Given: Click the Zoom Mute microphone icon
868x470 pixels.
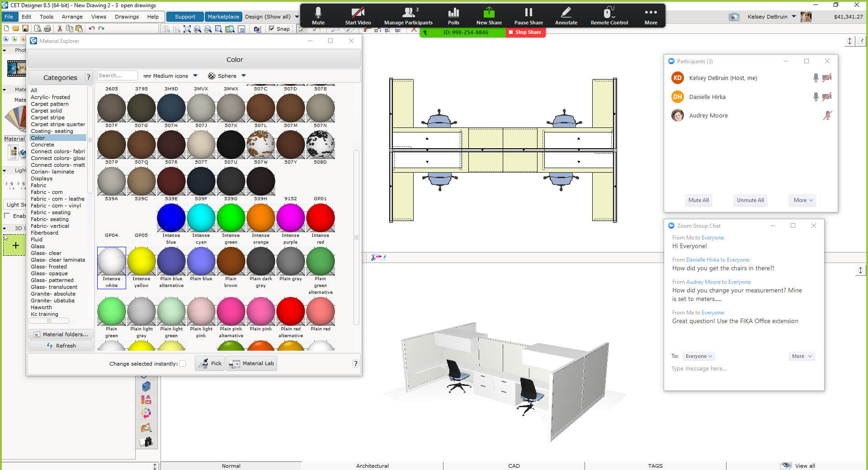Looking at the screenshot, I should [318, 16].
